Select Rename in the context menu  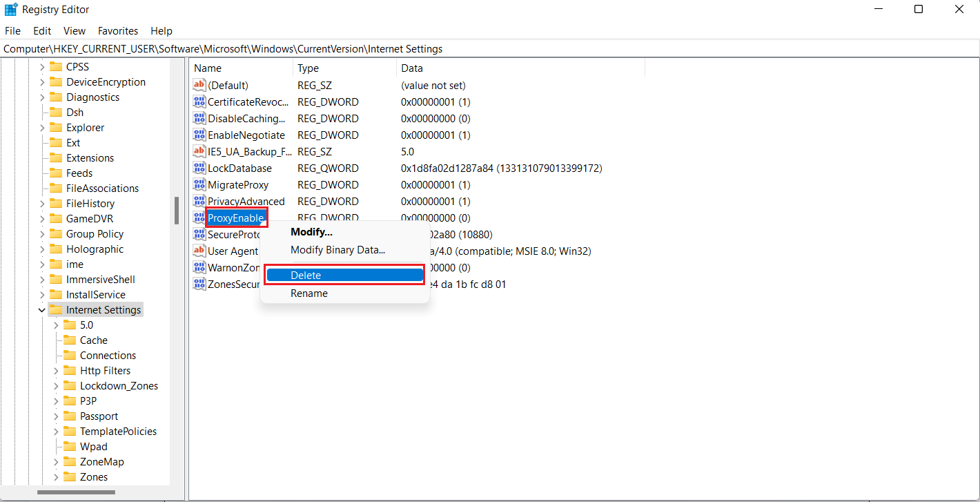(x=308, y=293)
